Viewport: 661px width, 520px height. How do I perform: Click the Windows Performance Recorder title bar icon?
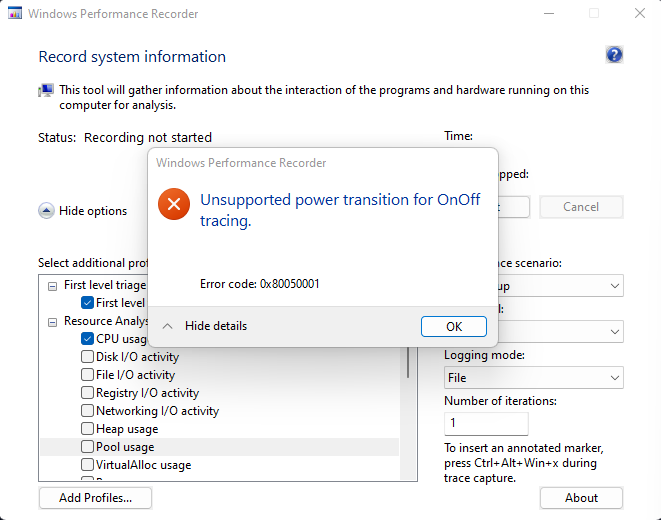point(15,13)
